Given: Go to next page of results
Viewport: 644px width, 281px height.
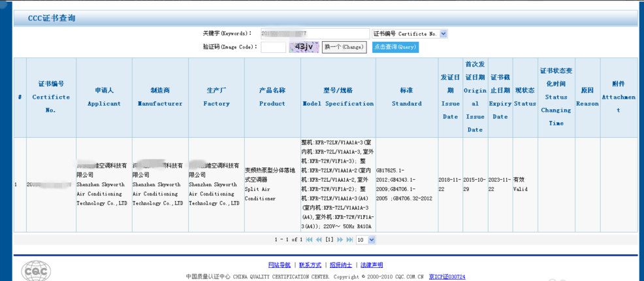Looking at the screenshot, I should (340, 240).
